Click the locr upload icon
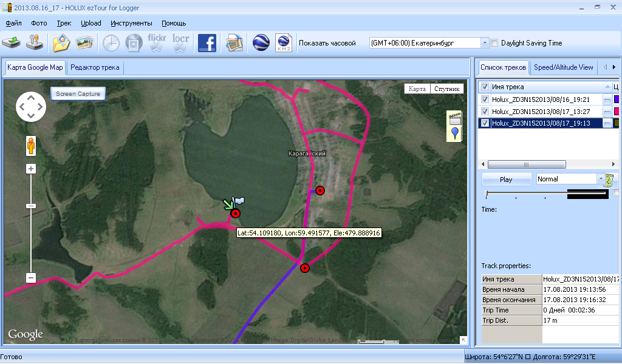The width and height of the screenshot is (622, 364). (181, 42)
